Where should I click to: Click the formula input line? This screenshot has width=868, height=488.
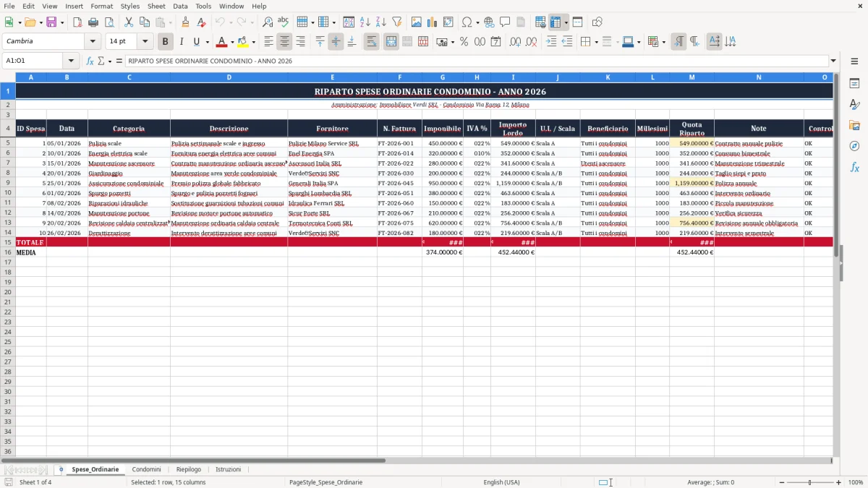477,61
